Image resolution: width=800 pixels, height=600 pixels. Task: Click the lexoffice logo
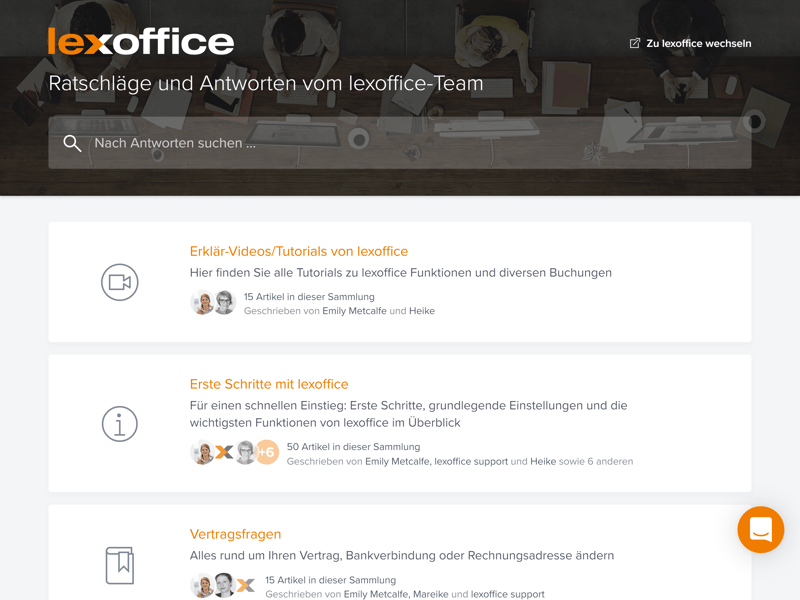pos(141,41)
